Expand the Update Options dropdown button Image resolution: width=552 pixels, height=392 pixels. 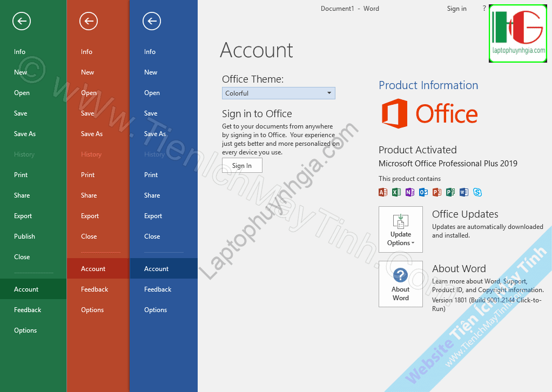tap(401, 229)
